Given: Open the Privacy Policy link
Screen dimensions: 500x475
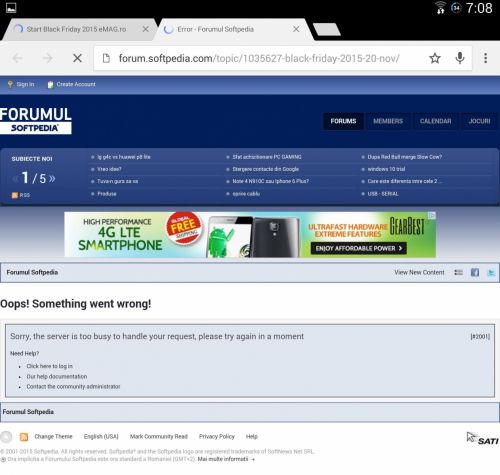Looking at the screenshot, I should pyautogui.click(x=217, y=436).
